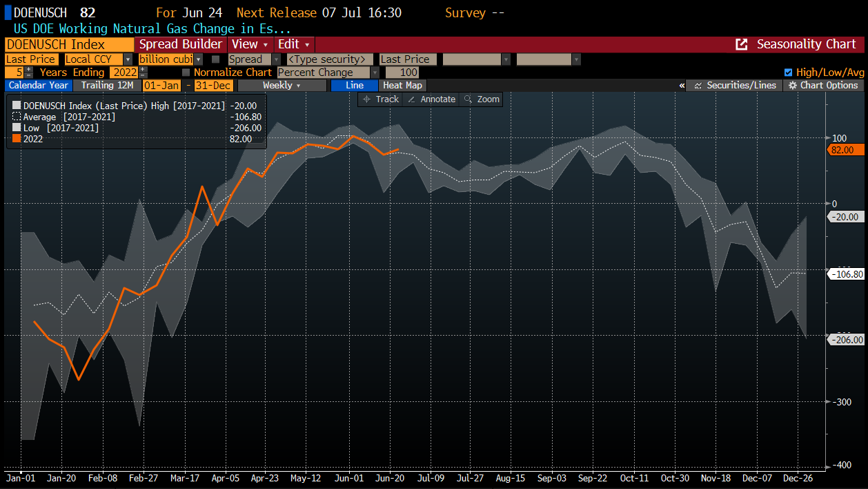Toggle the High/Low/Avg checkbox
This screenshot has width=868, height=489.
[x=789, y=73]
